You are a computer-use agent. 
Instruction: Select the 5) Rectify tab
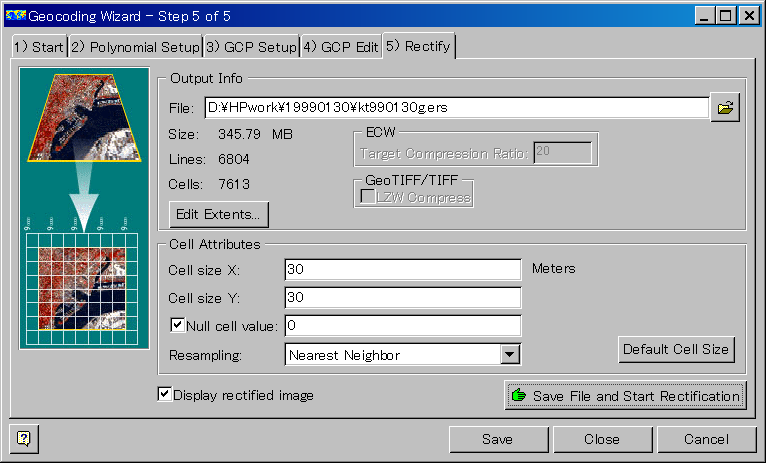tap(419, 46)
